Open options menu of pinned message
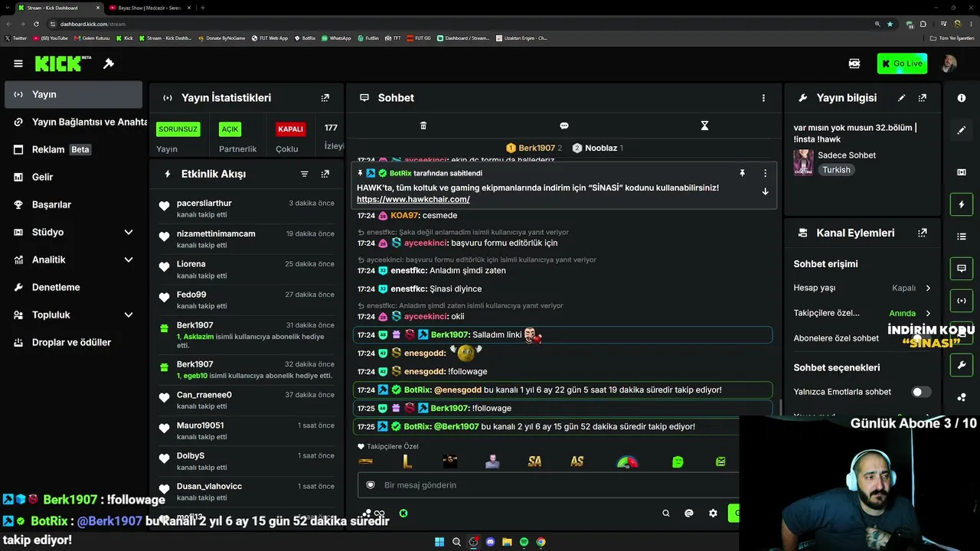Viewport: 980px width, 551px height. click(765, 174)
